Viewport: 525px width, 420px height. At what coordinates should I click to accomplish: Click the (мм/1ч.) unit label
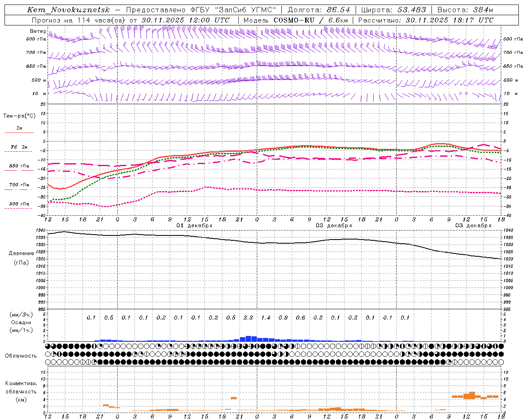(x=21, y=330)
